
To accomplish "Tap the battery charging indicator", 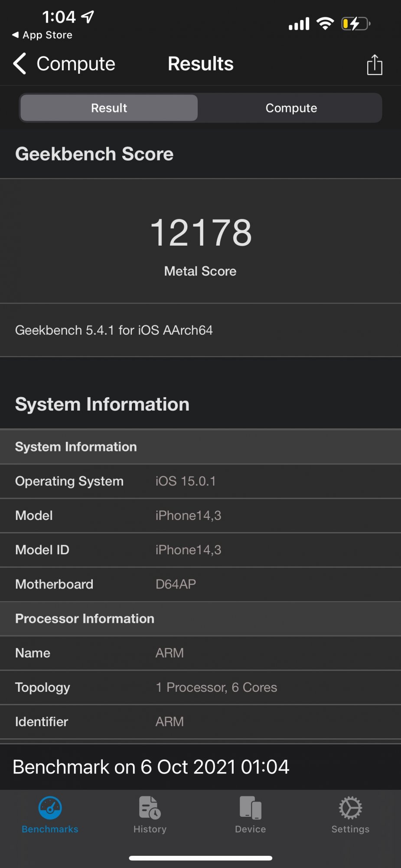I will (356, 23).
